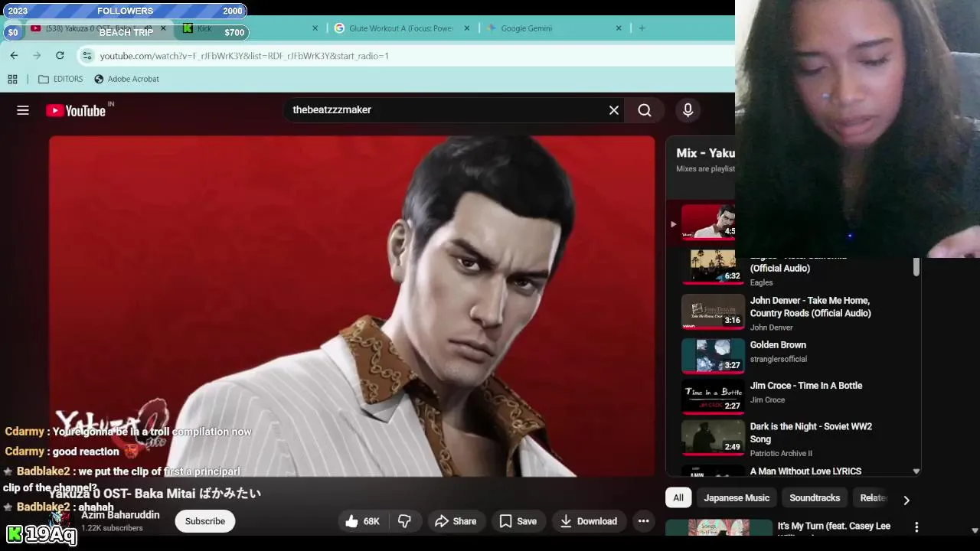
Task: Close the Glute Workout A tab
Action: coord(466,28)
